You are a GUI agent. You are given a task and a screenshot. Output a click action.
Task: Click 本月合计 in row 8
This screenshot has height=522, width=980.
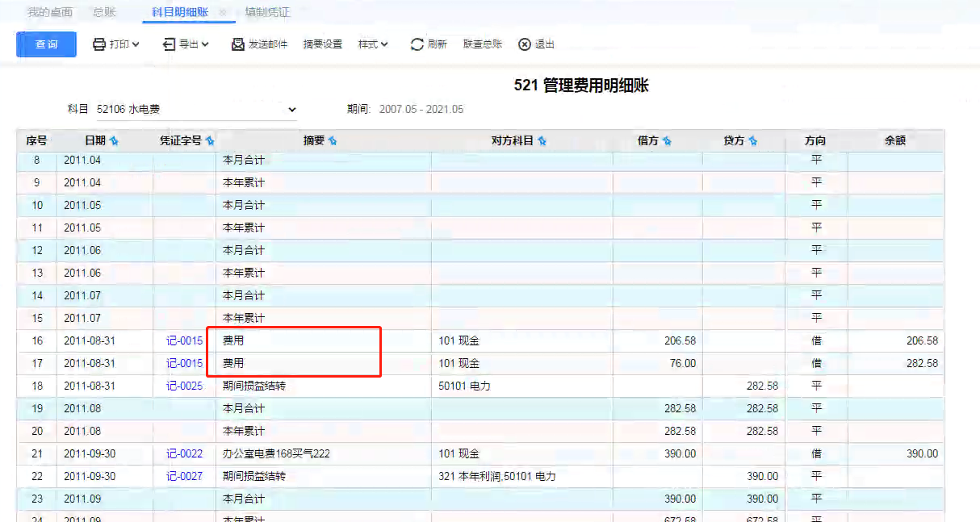tap(244, 161)
